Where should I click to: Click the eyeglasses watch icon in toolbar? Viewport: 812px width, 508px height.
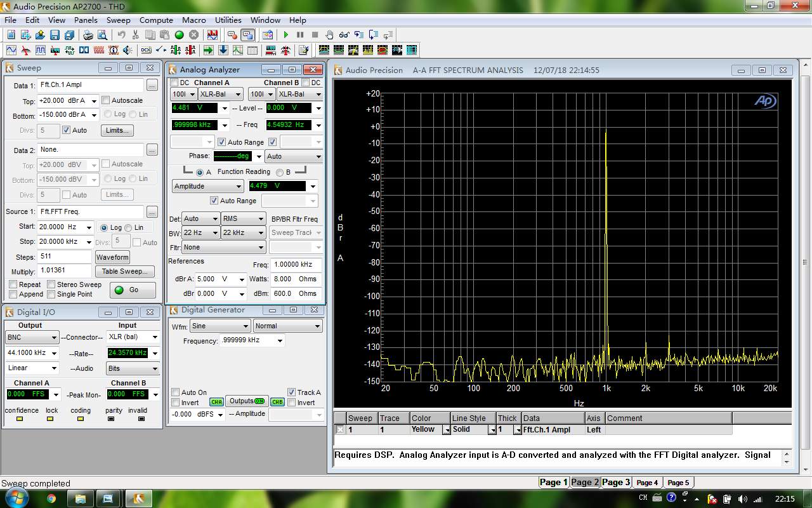[x=344, y=35]
